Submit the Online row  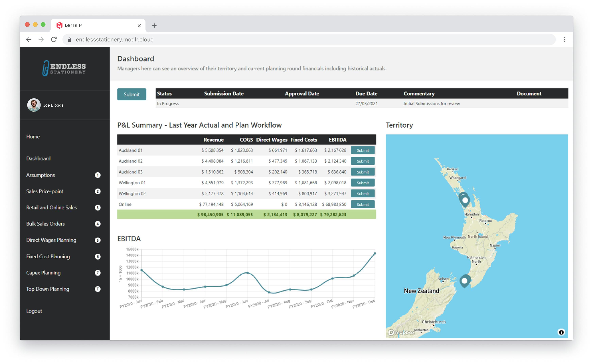coord(362,204)
